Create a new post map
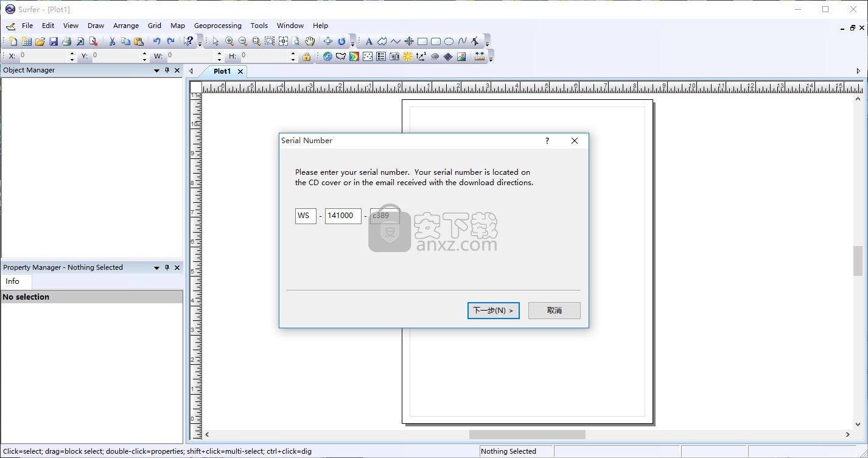 (368, 57)
